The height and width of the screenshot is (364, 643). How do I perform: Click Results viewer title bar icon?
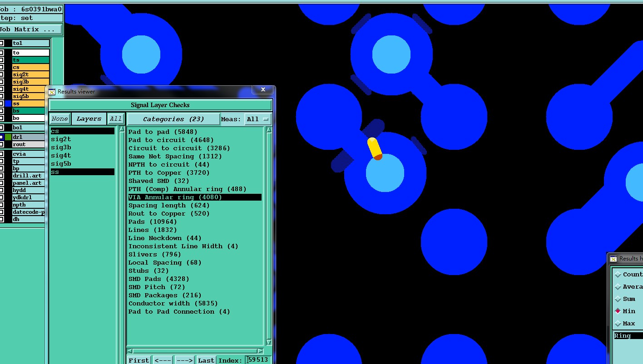click(x=52, y=92)
